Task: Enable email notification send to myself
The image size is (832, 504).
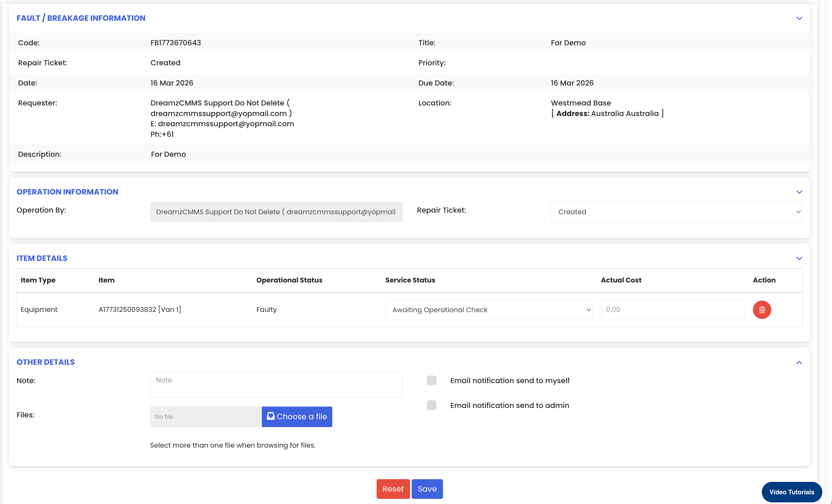Action: point(431,380)
